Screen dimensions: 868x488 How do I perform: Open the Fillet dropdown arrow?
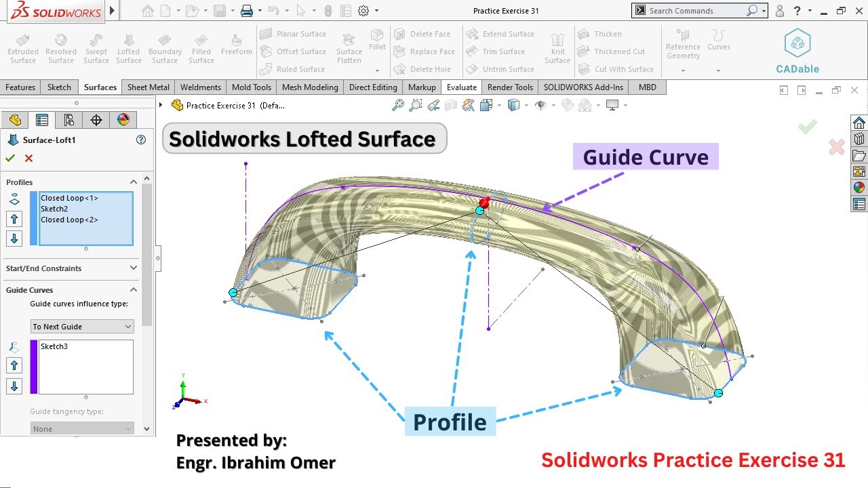pos(378,70)
